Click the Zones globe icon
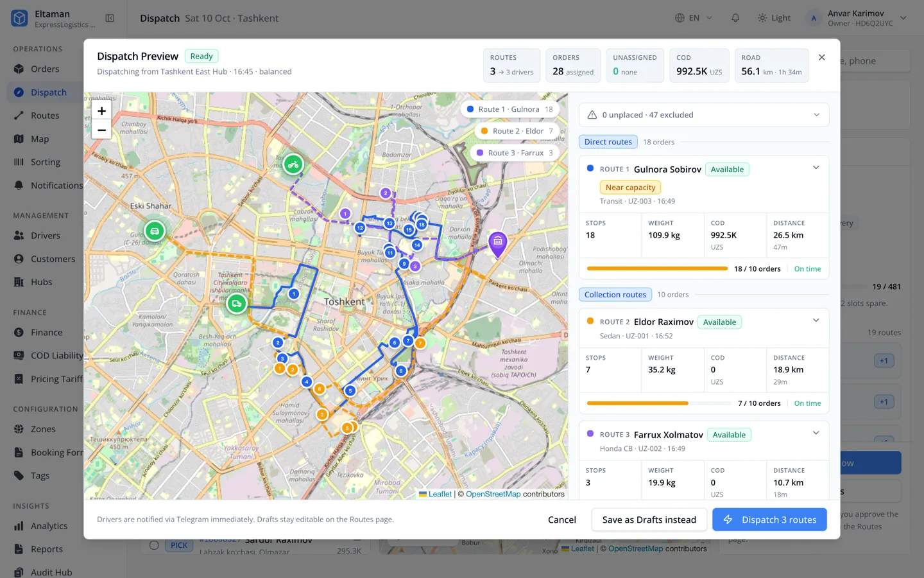 point(19,429)
